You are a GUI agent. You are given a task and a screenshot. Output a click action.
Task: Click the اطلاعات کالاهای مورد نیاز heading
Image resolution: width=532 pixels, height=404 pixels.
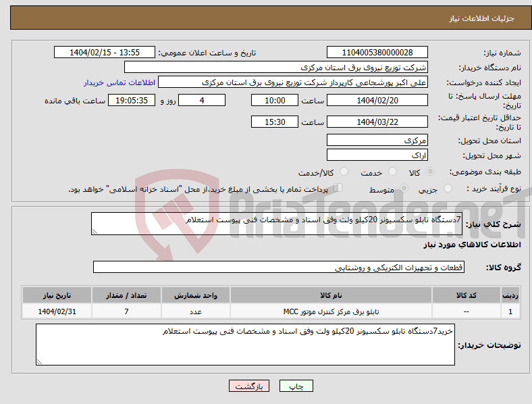click(x=472, y=245)
